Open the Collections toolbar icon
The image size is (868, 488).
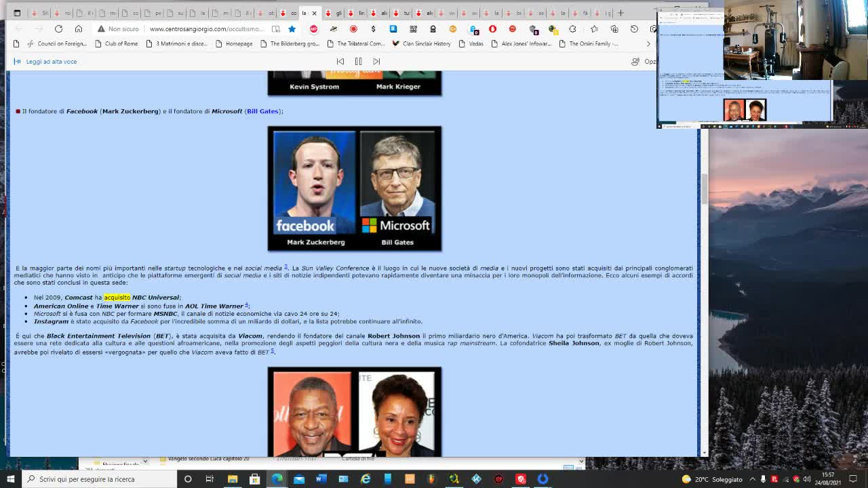coord(614,29)
